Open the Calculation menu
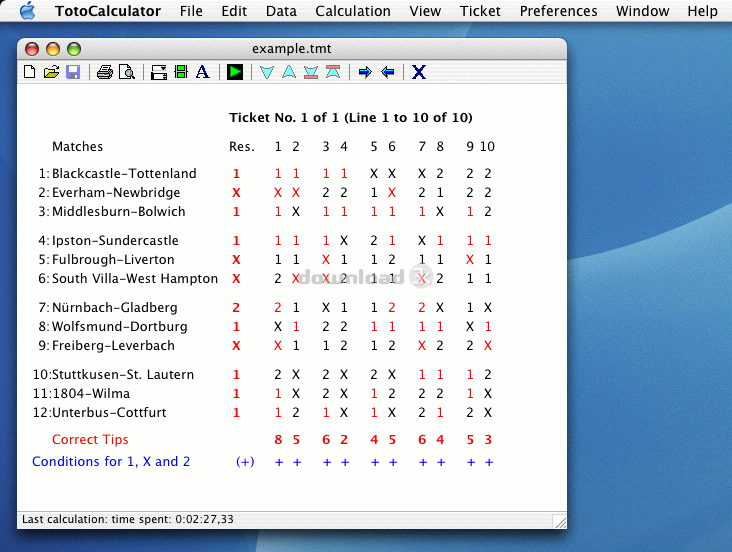The height and width of the screenshot is (552, 732). point(353,11)
